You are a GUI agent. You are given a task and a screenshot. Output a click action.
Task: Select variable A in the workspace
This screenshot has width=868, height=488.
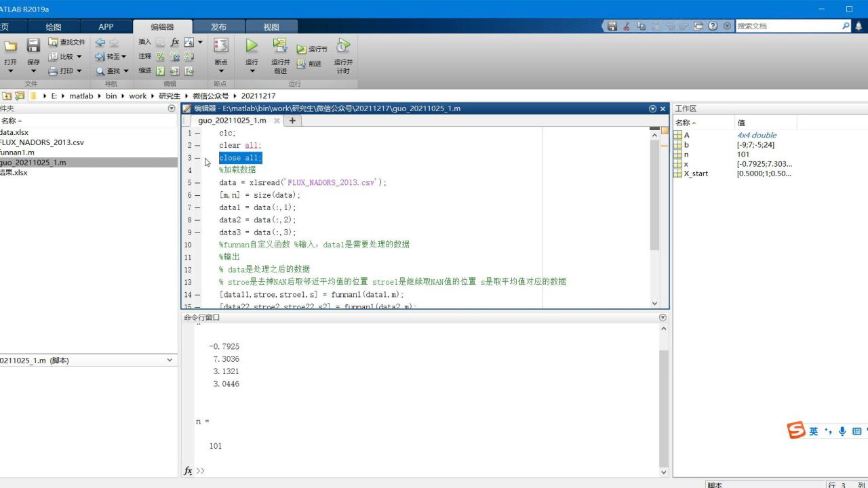[x=687, y=135]
